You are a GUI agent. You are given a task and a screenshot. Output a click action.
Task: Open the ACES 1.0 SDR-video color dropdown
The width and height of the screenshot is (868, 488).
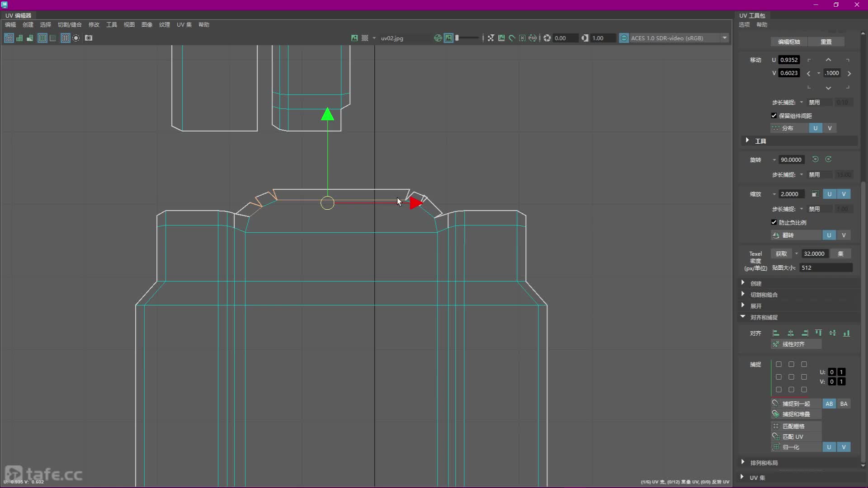[x=725, y=38]
